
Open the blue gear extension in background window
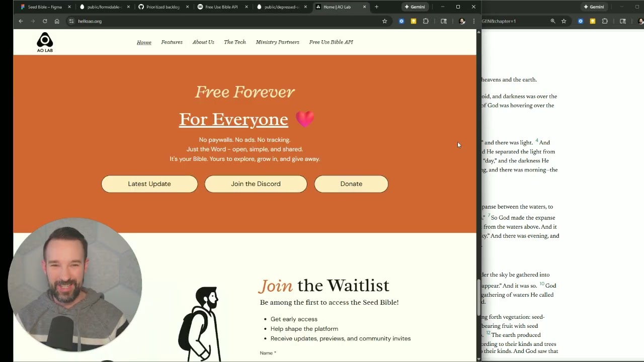(x=581, y=21)
